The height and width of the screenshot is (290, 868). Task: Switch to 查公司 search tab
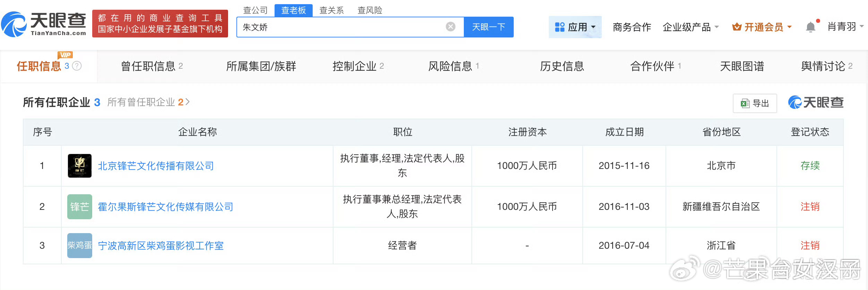click(255, 10)
